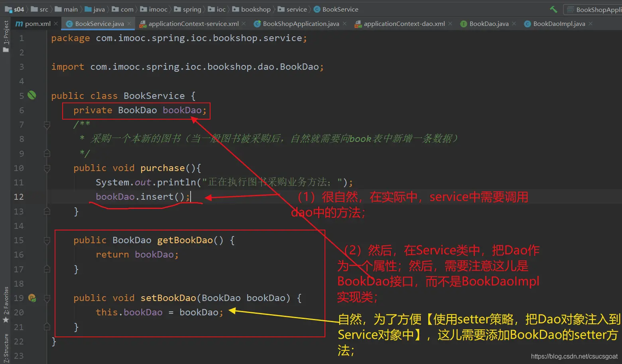The image size is (622, 364).
Task: Click the fold end marker at line 21
Action: [x=47, y=327]
